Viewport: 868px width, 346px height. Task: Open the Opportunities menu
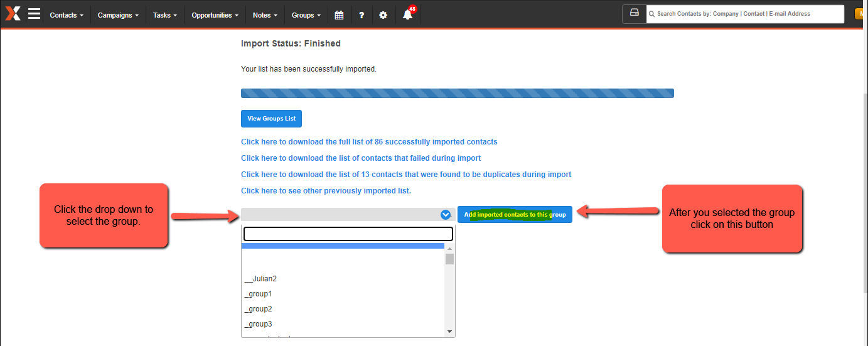pos(215,15)
